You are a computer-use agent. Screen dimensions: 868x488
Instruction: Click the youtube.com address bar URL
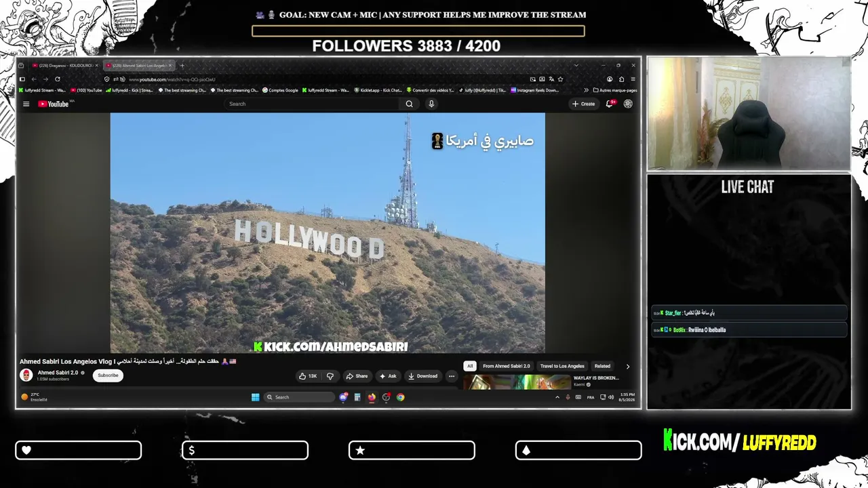(x=172, y=79)
